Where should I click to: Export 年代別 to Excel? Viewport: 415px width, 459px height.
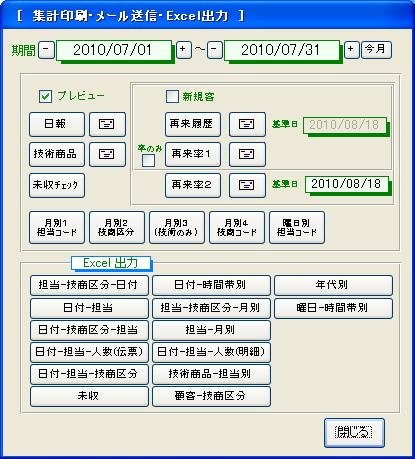pos(333,285)
